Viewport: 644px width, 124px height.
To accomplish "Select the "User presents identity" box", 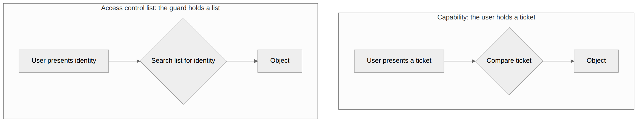I will point(64,61).
